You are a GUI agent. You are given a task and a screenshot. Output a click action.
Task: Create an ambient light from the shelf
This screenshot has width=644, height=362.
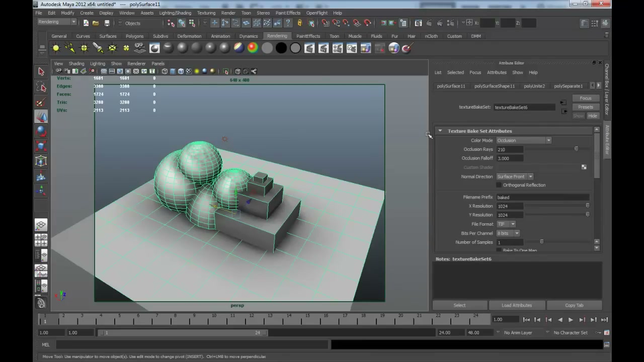pos(56,48)
